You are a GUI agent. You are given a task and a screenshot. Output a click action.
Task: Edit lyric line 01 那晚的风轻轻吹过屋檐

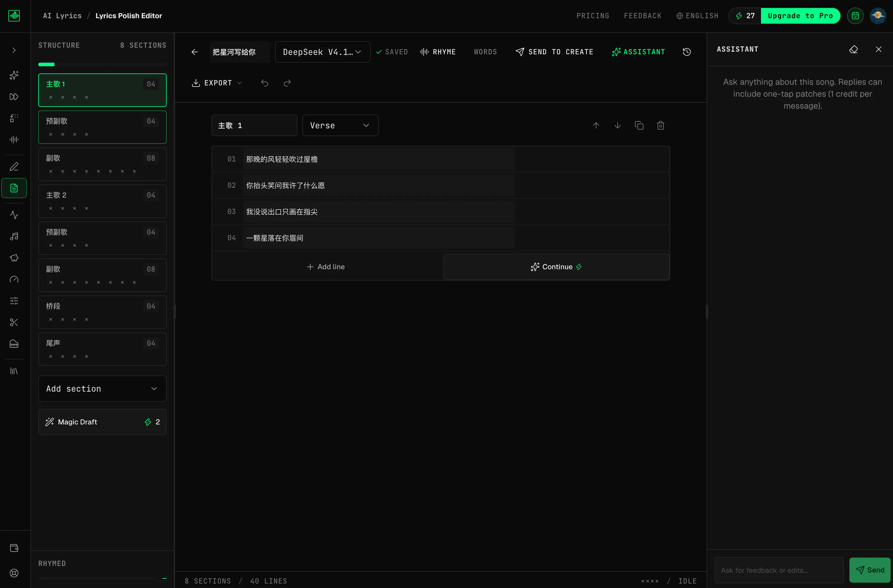[x=379, y=159]
